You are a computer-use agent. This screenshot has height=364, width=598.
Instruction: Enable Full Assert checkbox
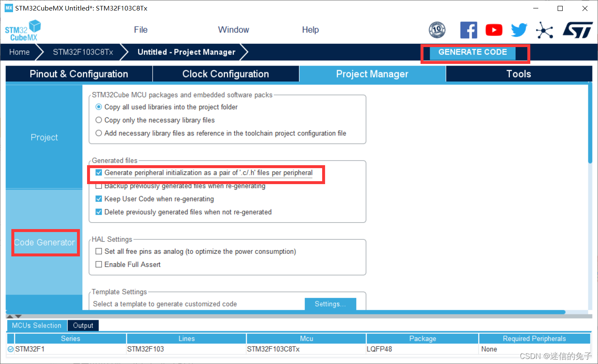(x=98, y=264)
